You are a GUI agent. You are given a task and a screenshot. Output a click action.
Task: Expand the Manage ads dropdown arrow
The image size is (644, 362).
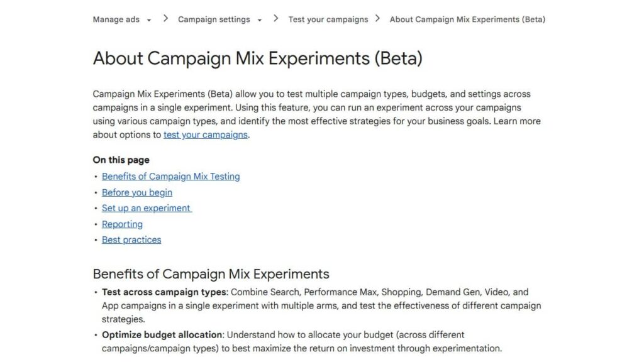149,19
